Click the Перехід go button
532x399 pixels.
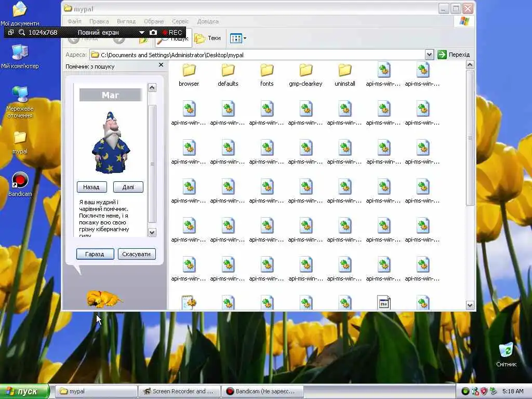[x=454, y=55]
